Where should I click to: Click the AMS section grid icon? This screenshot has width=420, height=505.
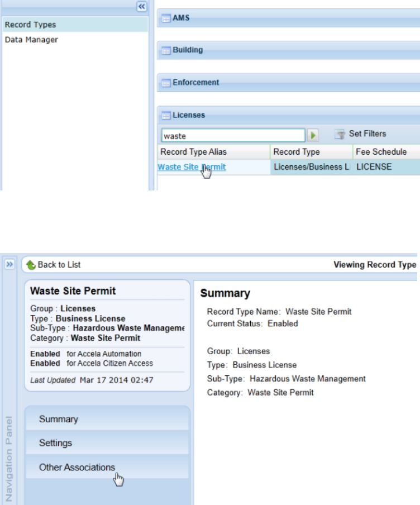pyautogui.click(x=166, y=18)
